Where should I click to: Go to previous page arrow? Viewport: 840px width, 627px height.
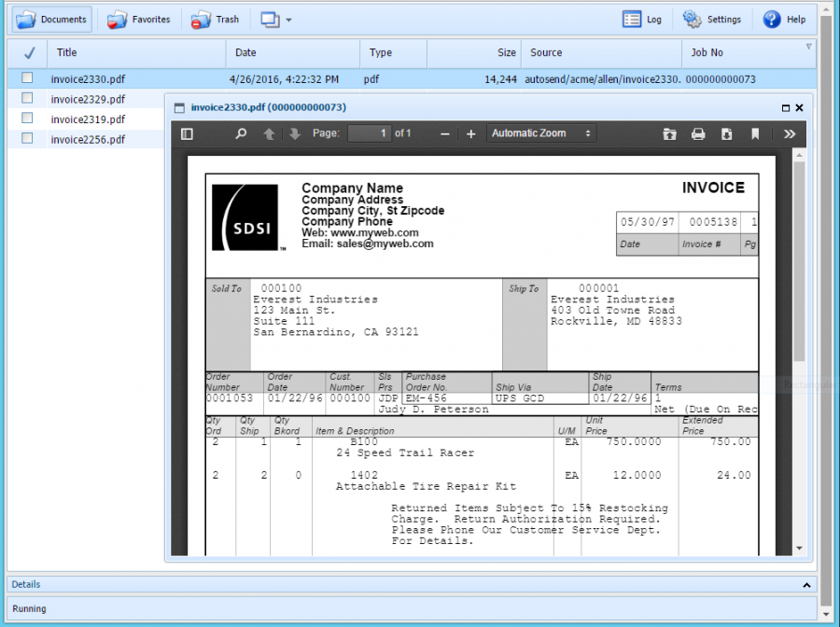pos(269,134)
